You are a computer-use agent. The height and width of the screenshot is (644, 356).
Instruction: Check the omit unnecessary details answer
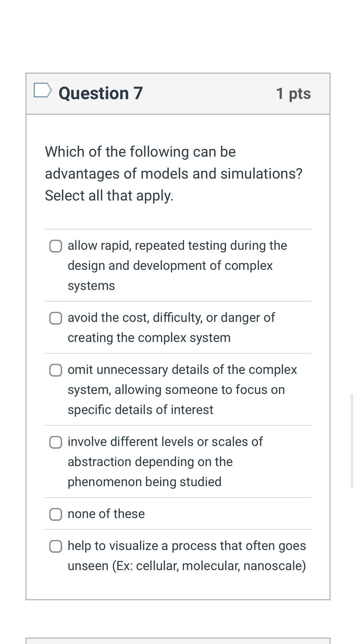pos(55,370)
